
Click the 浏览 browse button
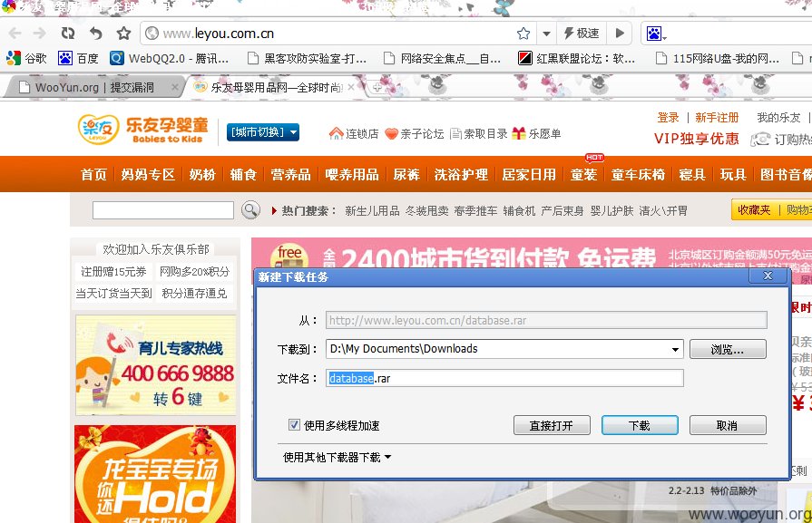(728, 349)
